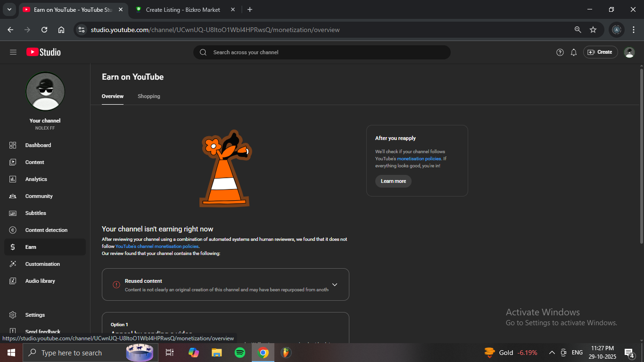Show hidden system tray icons

point(552,353)
